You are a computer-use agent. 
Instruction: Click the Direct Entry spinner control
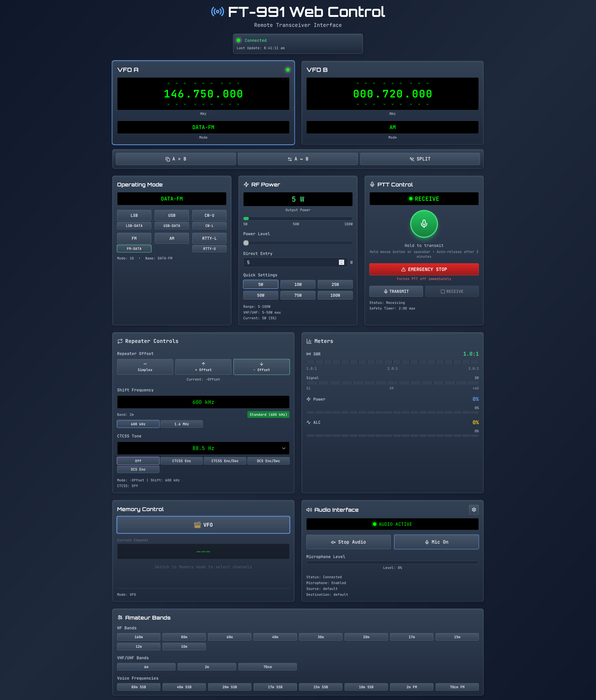point(342,262)
